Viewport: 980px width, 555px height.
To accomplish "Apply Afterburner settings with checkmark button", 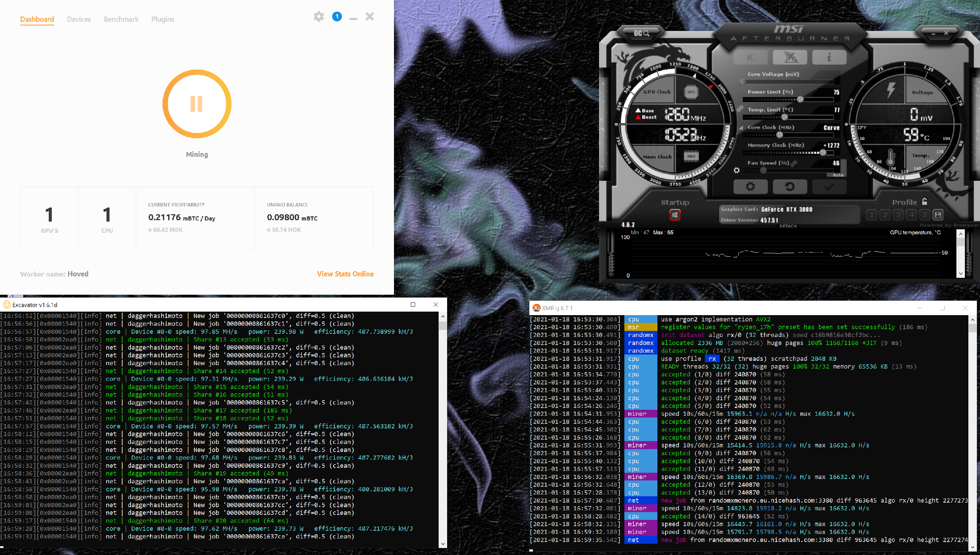I will click(829, 186).
